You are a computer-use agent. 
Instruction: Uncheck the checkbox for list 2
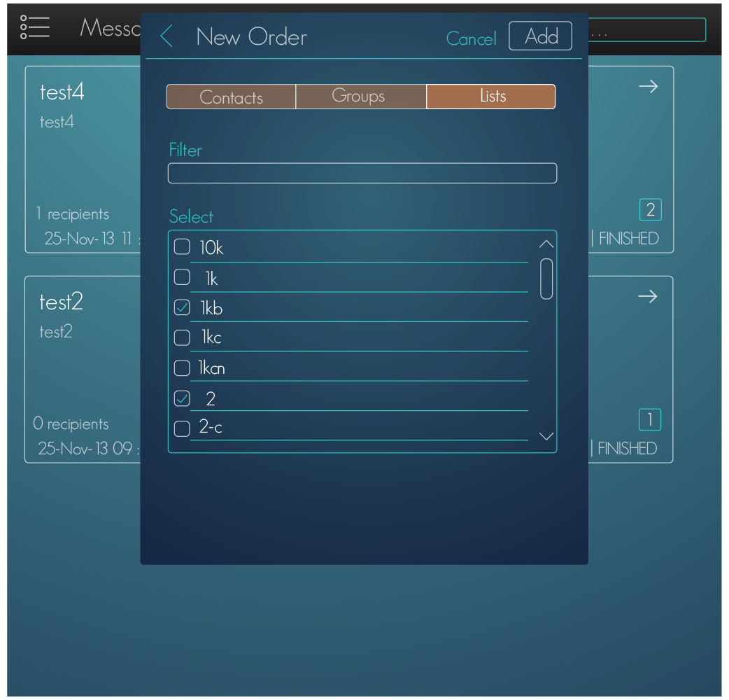point(182,398)
